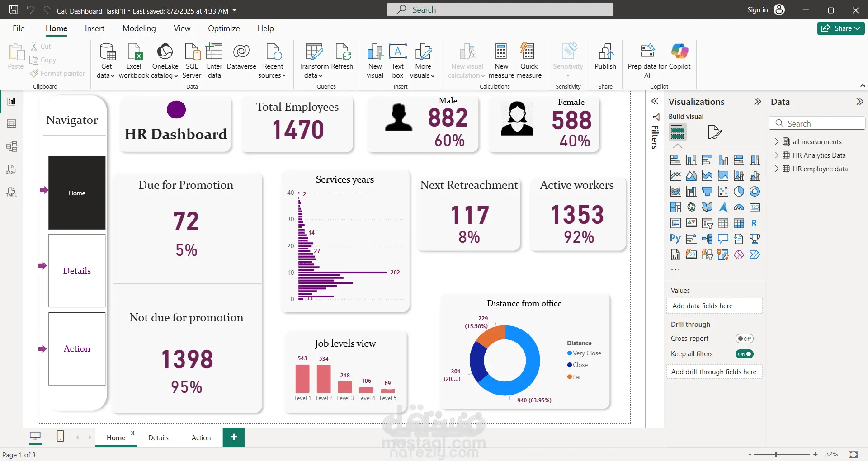Open the Modeling ribbon tab

pyautogui.click(x=139, y=28)
